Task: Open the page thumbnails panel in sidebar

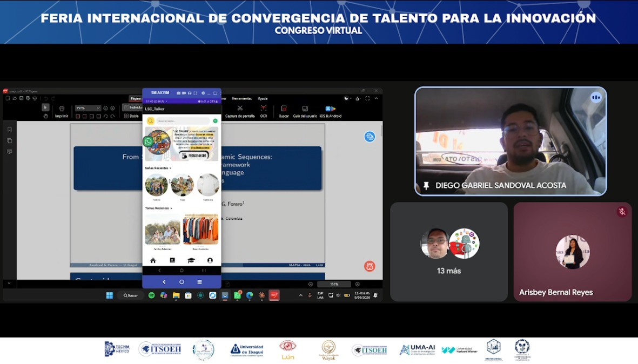Action: point(9,140)
